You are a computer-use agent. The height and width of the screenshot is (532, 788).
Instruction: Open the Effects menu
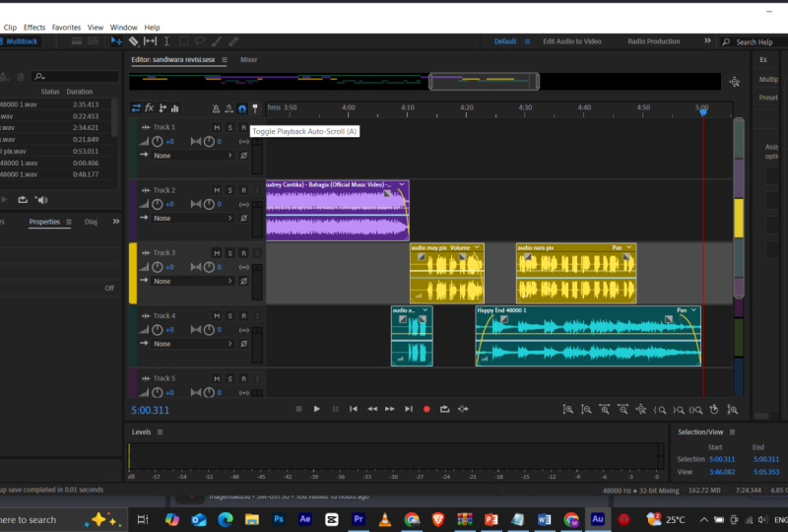(34, 28)
